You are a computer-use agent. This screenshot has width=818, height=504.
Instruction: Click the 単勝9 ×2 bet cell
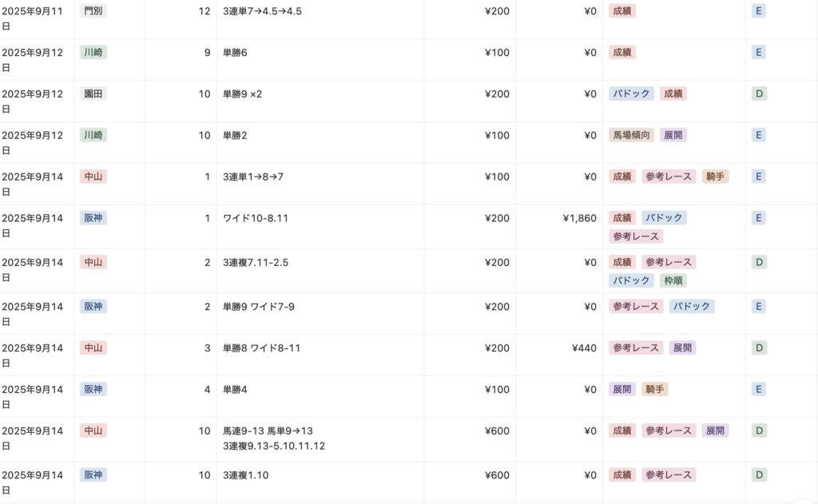[243, 94]
